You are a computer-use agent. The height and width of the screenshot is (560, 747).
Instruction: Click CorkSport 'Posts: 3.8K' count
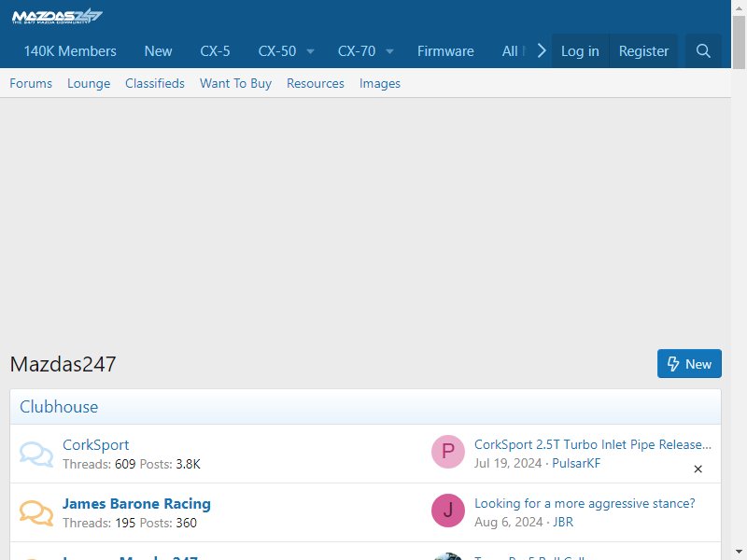(x=170, y=464)
